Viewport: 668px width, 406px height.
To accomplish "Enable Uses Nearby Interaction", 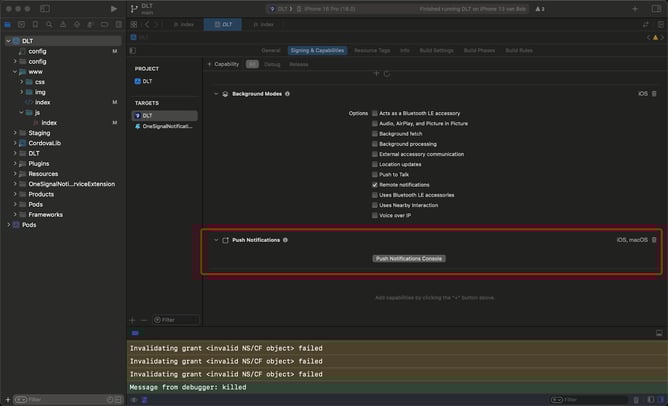I will click(x=374, y=205).
